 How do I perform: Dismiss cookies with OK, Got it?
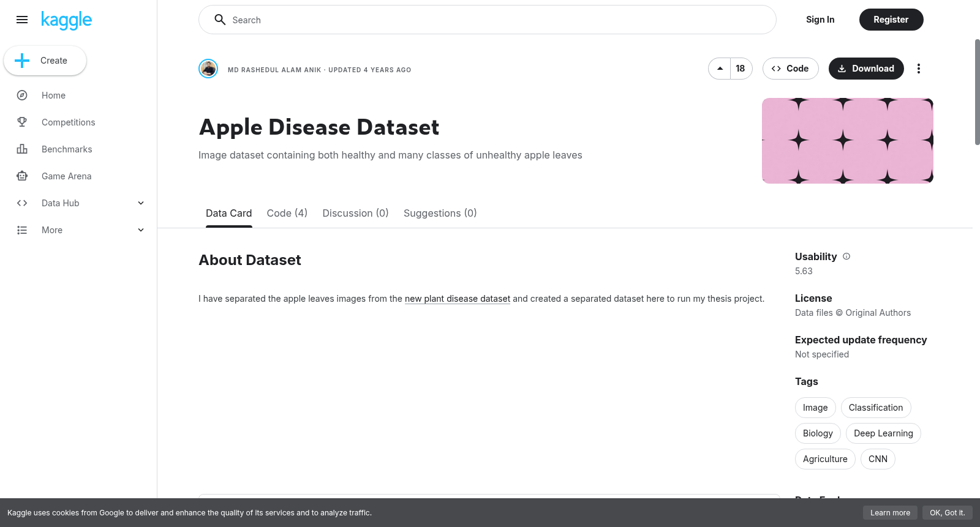947,513
